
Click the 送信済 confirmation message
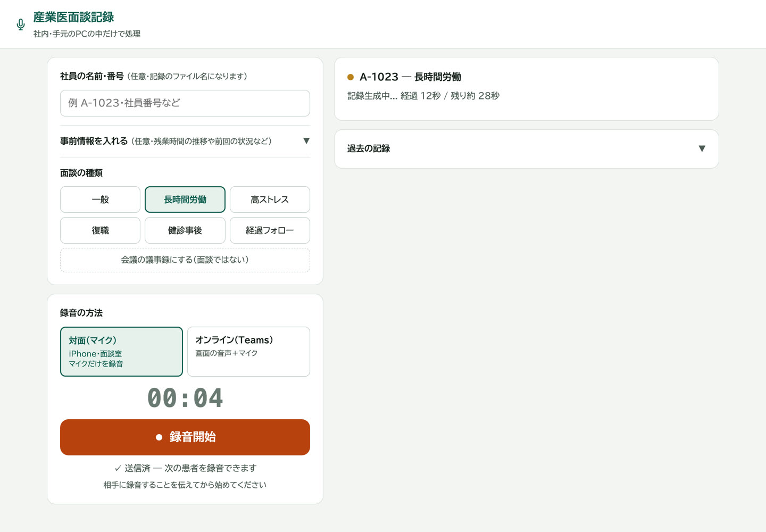pos(185,468)
